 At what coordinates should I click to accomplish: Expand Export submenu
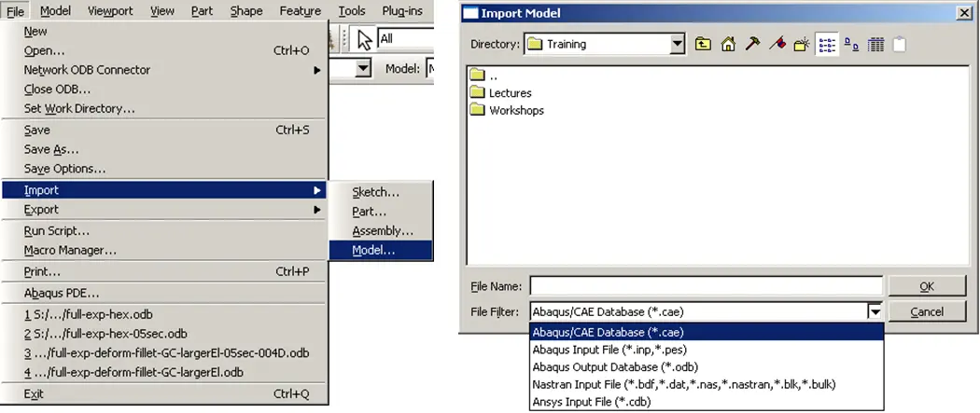click(x=163, y=210)
